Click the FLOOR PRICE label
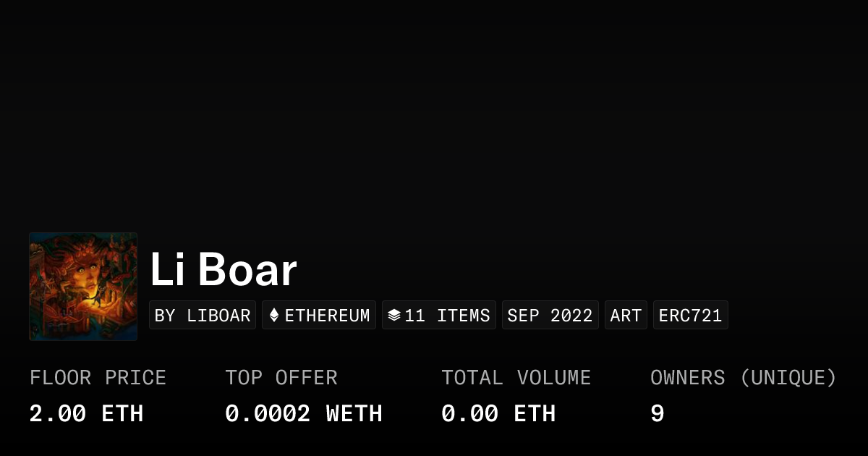 point(98,378)
